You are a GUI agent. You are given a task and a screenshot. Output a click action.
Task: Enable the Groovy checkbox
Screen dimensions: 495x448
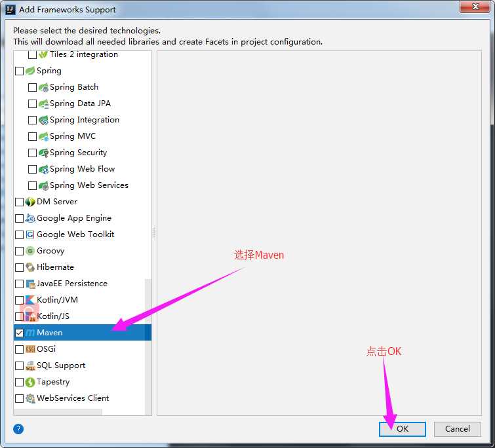(x=19, y=251)
